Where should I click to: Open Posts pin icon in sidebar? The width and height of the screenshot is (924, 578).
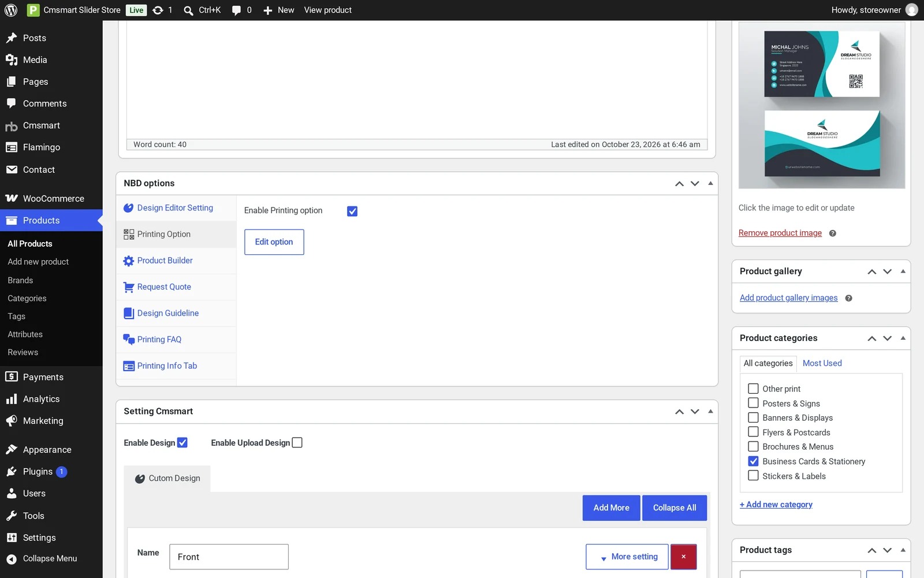coord(12,38)
